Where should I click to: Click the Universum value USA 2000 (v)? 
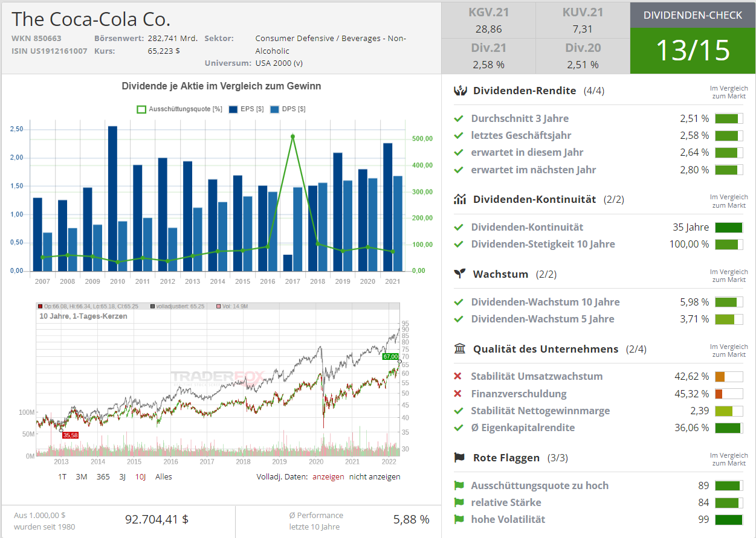point(279,63)
